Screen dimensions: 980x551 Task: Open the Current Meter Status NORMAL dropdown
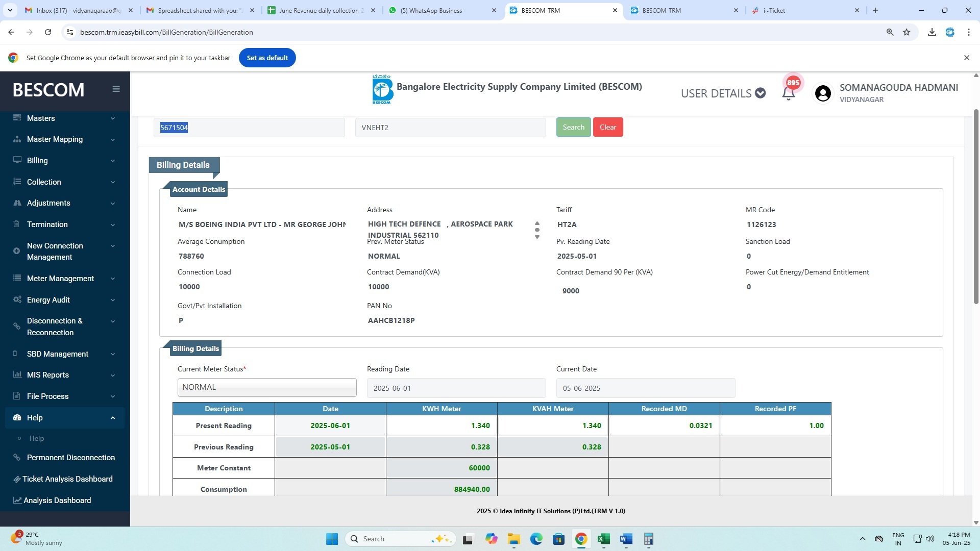(267, 387)
